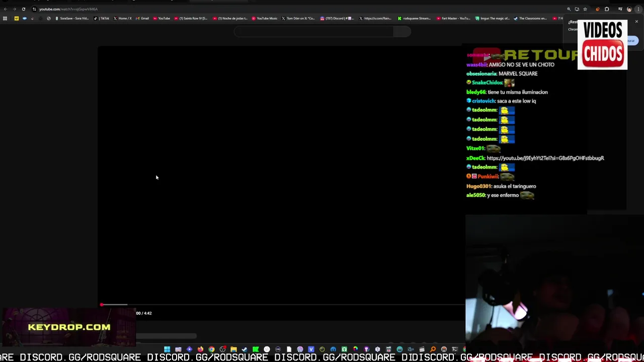
Task: Click the zoom magnifier icon in address bar
Action: coord(569,9)
